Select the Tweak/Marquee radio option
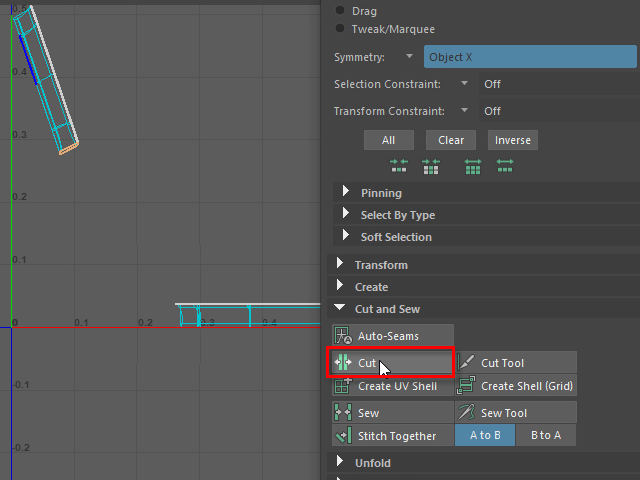Screen dimensions: 640x480 [340, 29]
